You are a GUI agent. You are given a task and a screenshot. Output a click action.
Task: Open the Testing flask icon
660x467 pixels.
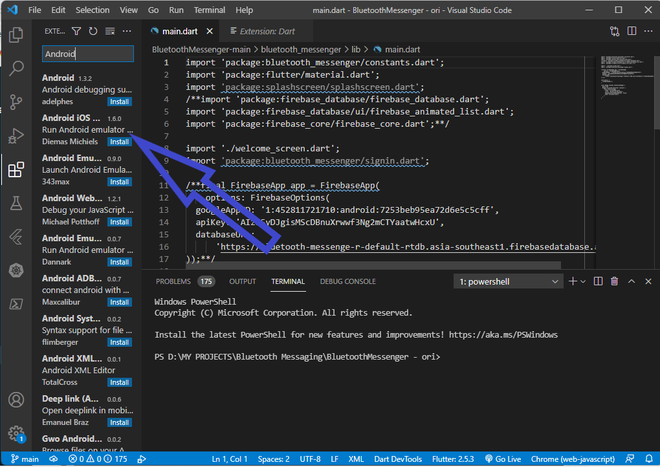tap(16, 203)
